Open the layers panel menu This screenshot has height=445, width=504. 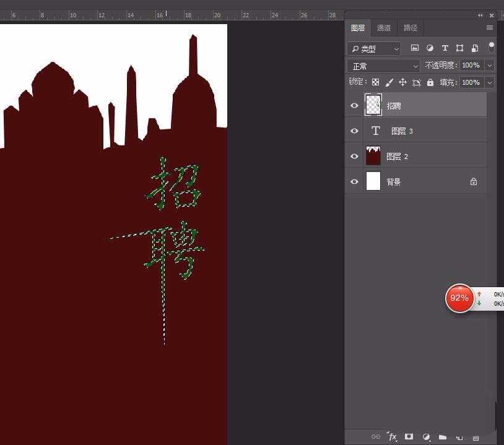(489, 28)
